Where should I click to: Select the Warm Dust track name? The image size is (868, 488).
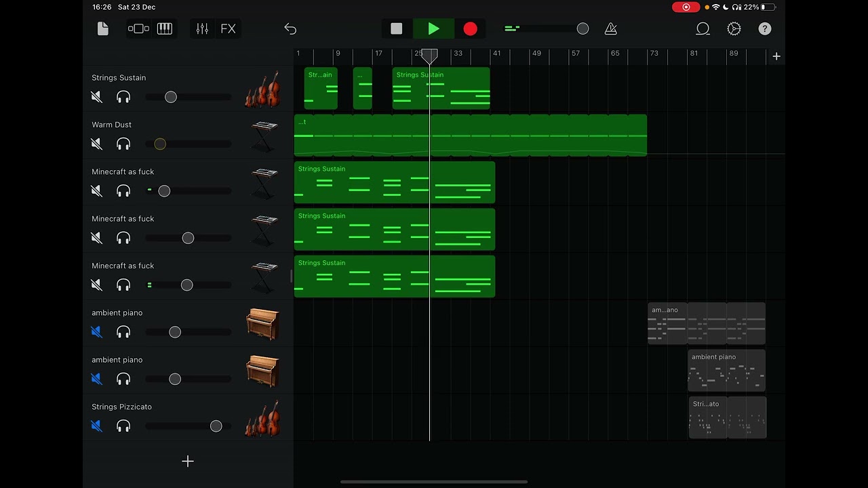(112, 125)
